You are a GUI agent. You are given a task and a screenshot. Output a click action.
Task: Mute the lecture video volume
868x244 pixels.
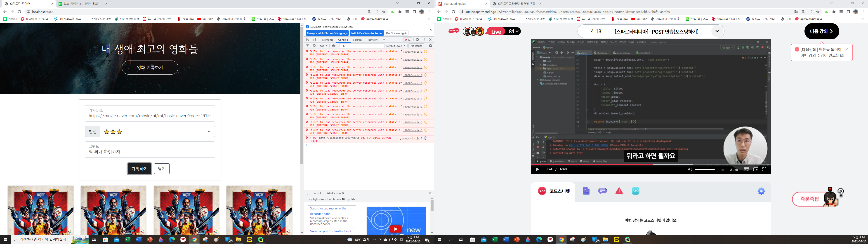coord(690,169)
